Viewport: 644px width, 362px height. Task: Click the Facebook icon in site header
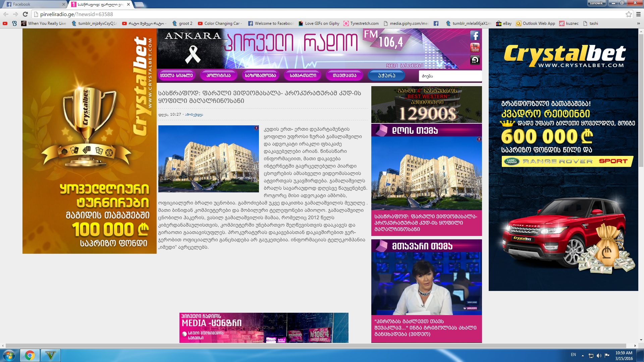(x=475, y=36)
